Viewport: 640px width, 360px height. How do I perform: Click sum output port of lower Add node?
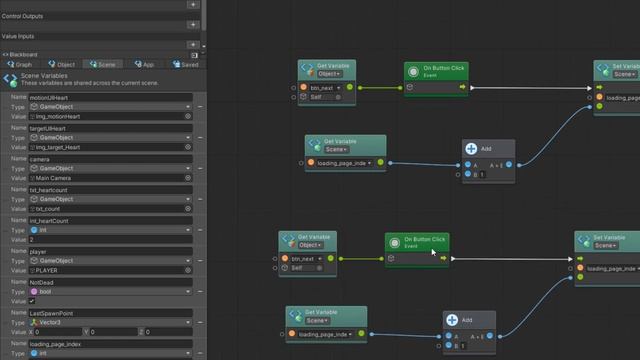(x=489, y=336)
